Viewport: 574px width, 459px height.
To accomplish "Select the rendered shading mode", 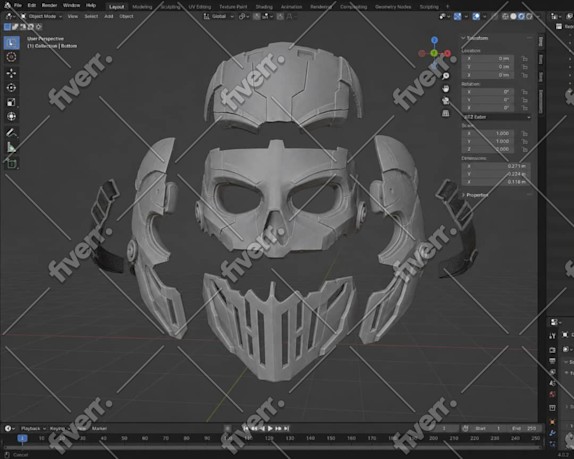I will [529, 16].
